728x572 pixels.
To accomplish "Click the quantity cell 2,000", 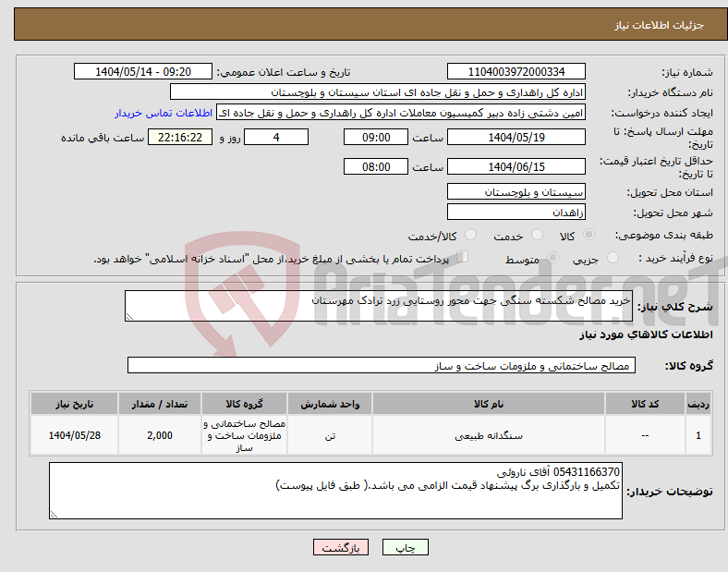I will coord(160,435).
